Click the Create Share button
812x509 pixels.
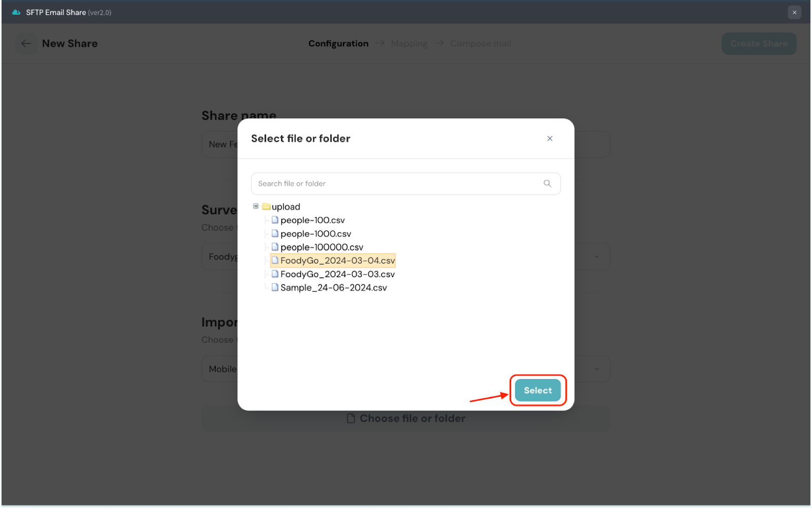[759, 44]
